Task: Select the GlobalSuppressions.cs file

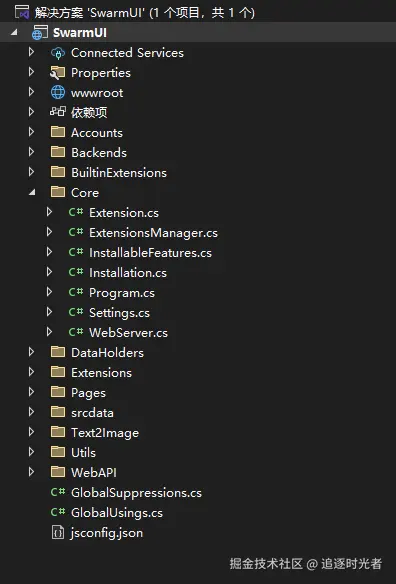Action: (136, 493)
